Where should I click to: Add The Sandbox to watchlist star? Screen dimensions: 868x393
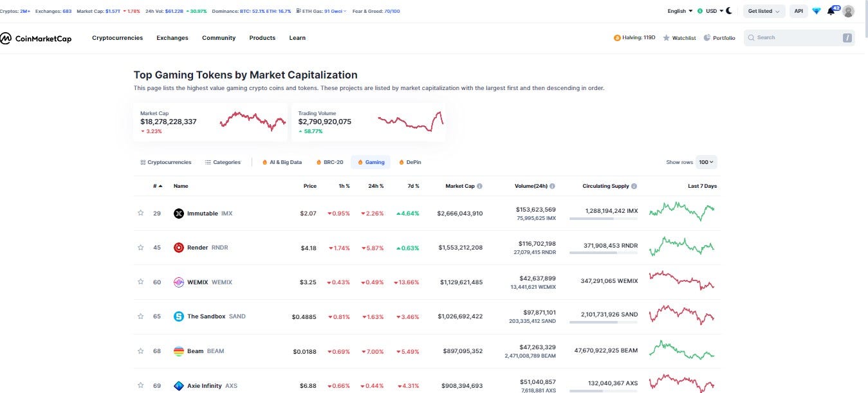pyautogui.click(x=140, y=316)
